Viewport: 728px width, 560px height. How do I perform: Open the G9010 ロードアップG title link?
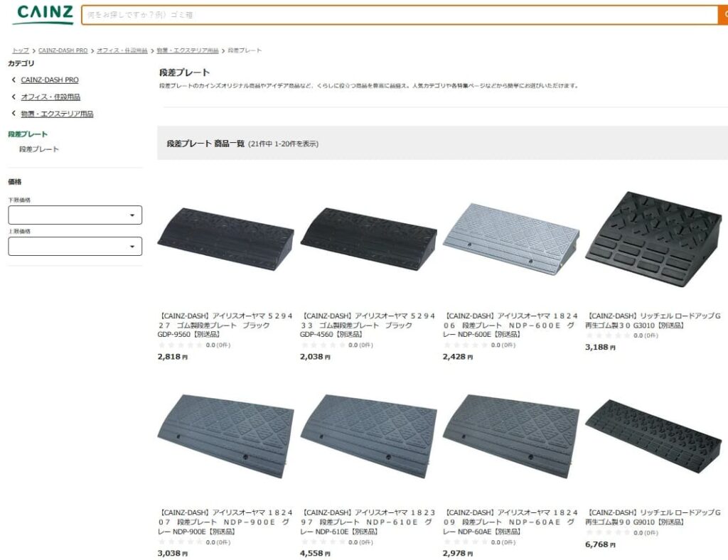[653, 517]
